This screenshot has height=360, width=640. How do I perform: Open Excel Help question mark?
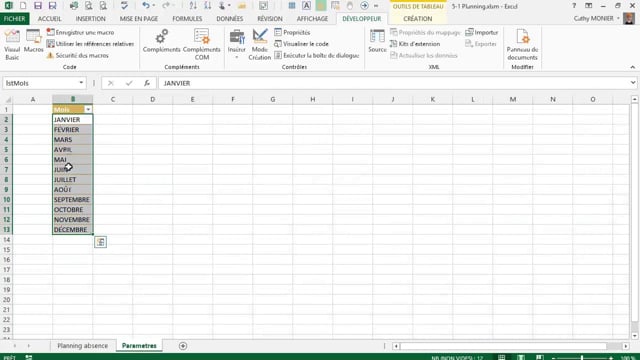[574, 6]
